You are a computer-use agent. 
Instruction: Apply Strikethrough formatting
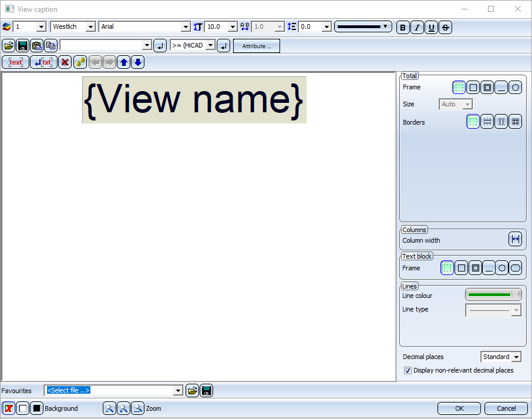446,27
